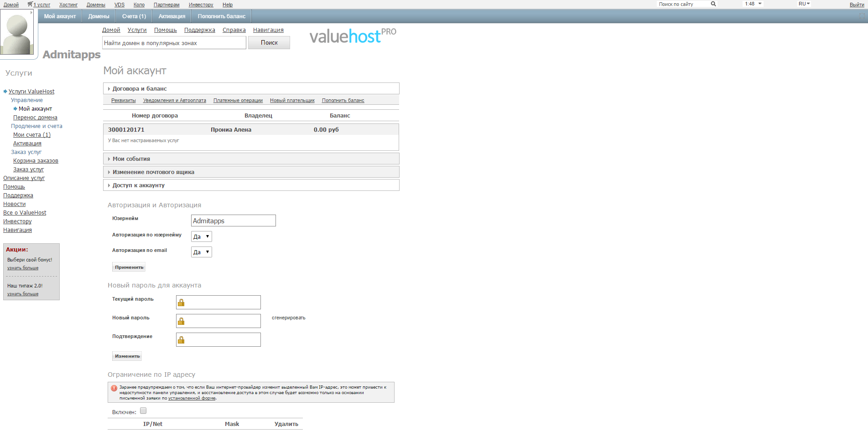Click the red warning icon in the IP notice
This screenshot has width=868, height=431.
[x=114, y=388]
